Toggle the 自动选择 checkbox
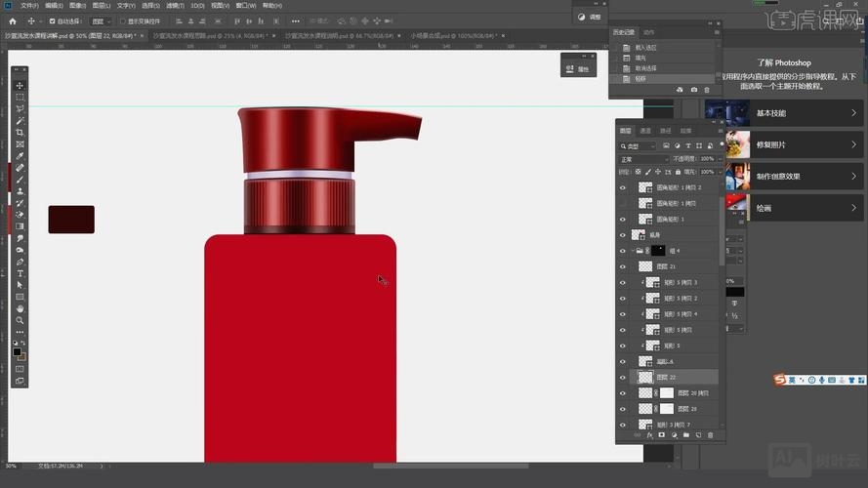 (53, 20)
